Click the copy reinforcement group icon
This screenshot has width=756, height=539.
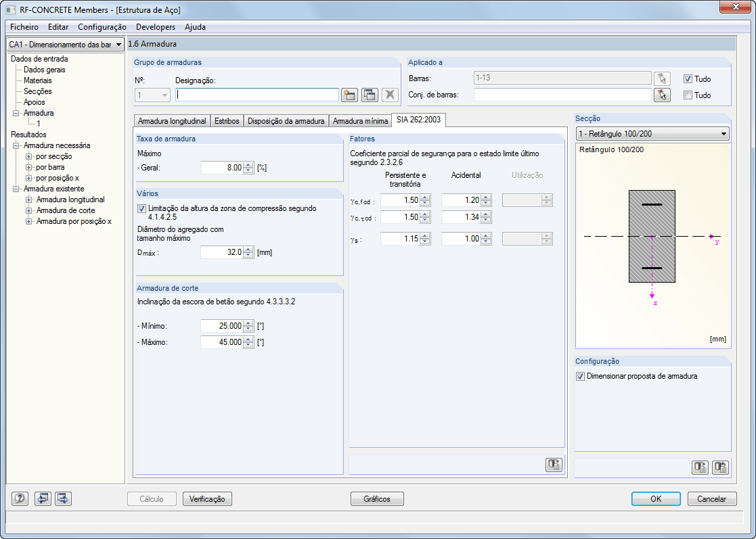[370, 95]
